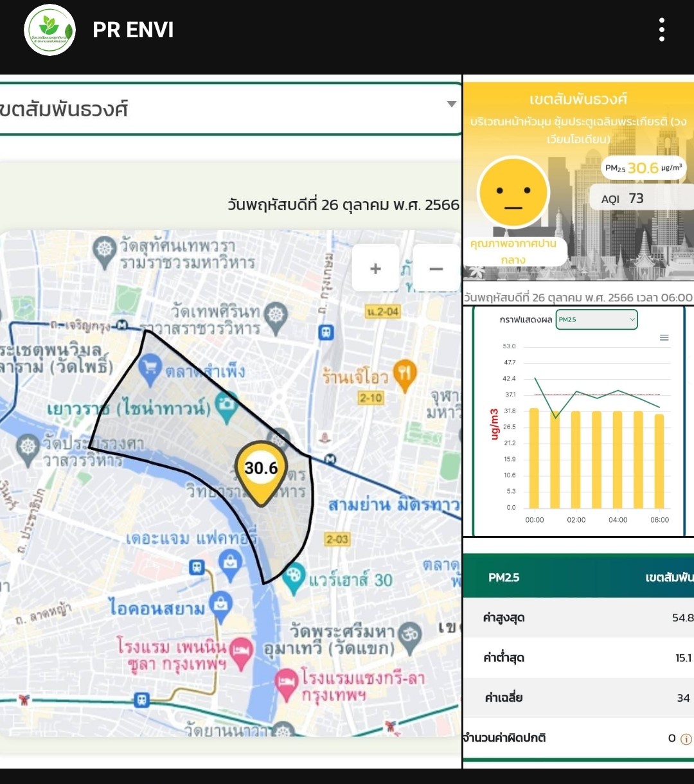
Task: Open the PM2.5 chart type dropdown
Action: point(596,319)
